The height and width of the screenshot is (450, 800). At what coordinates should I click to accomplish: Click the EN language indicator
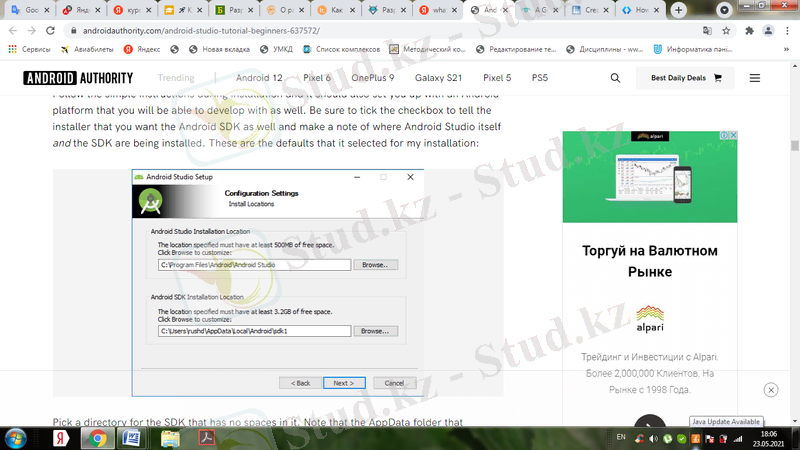[621, 437]
